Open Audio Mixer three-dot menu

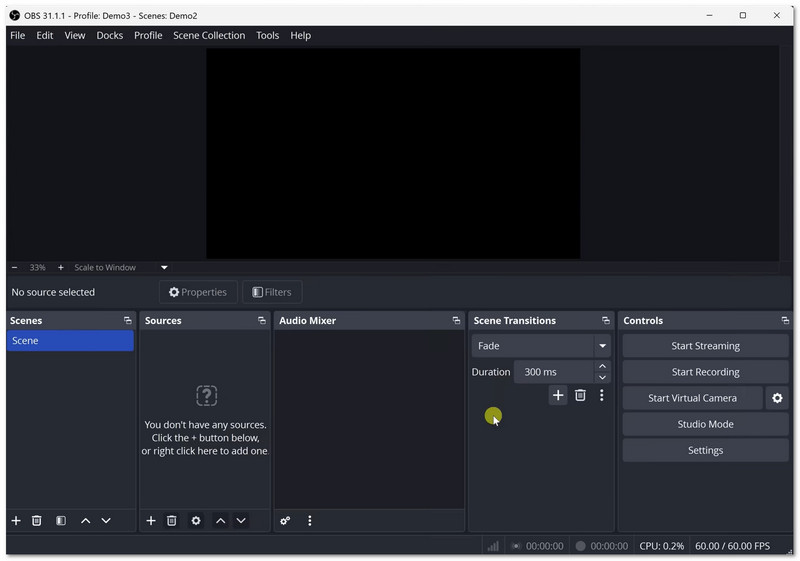[x=310, y=521]
